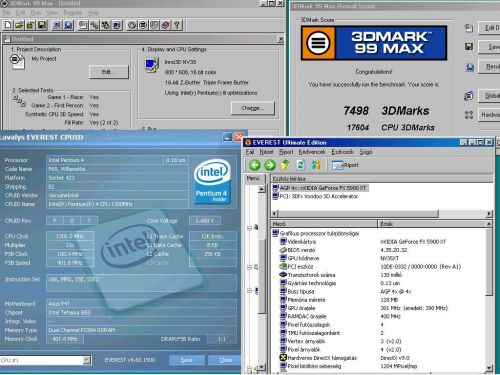Click the green Forward arrow in EVEREST Ultimate
This screenshot has height=375, width=500.
point(270,165)
